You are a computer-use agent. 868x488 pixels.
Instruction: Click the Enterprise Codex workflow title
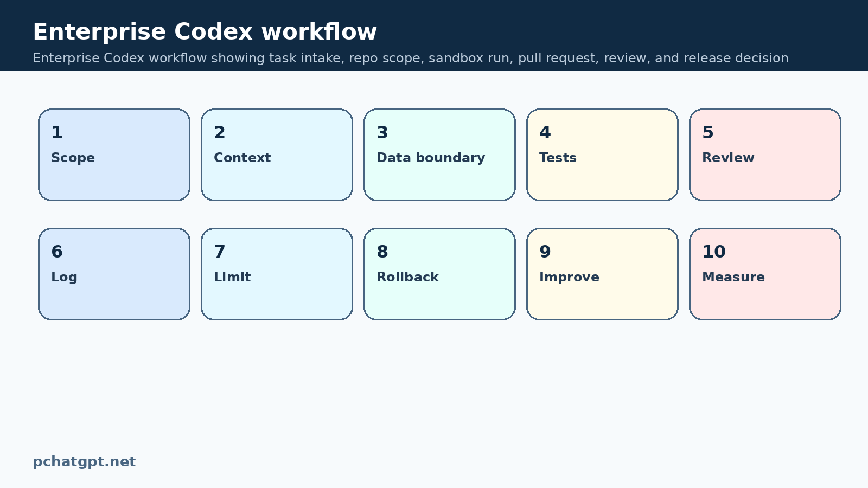(x=205, y=32)
